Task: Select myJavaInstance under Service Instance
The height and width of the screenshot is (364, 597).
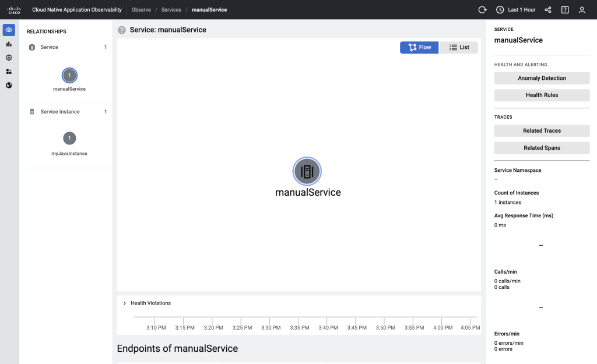Action: (x=69, y=138)
